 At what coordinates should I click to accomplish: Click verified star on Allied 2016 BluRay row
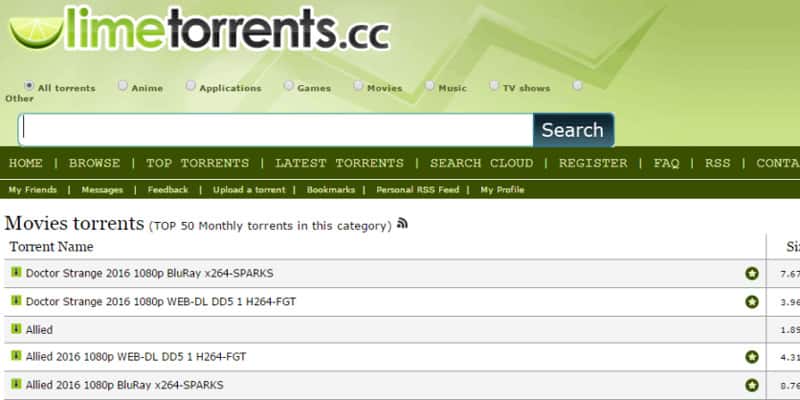pos(752,385)
